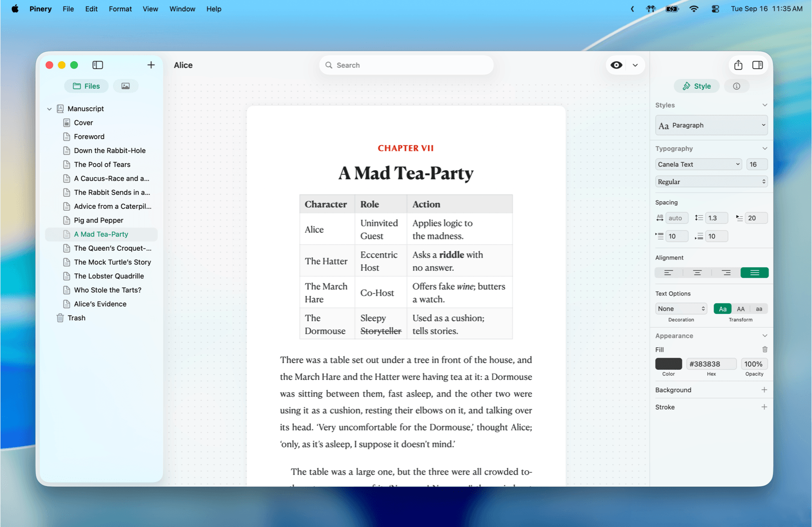Open the Trash in the sidebar

coord(76,318)
